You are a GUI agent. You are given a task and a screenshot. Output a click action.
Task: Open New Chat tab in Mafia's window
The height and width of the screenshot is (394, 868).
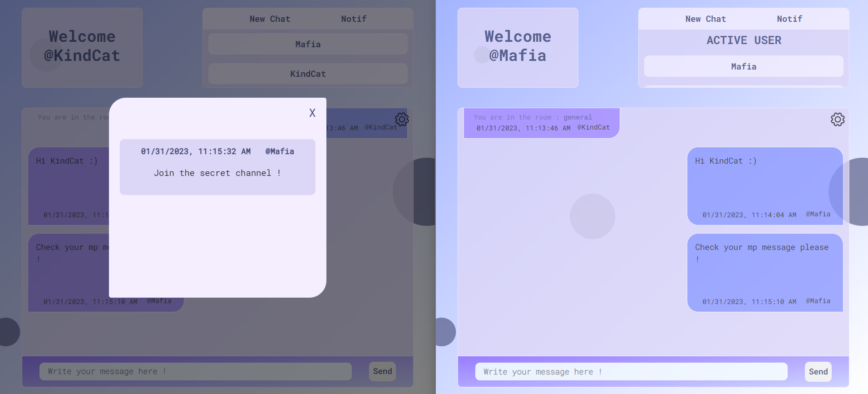coord(705,19)
